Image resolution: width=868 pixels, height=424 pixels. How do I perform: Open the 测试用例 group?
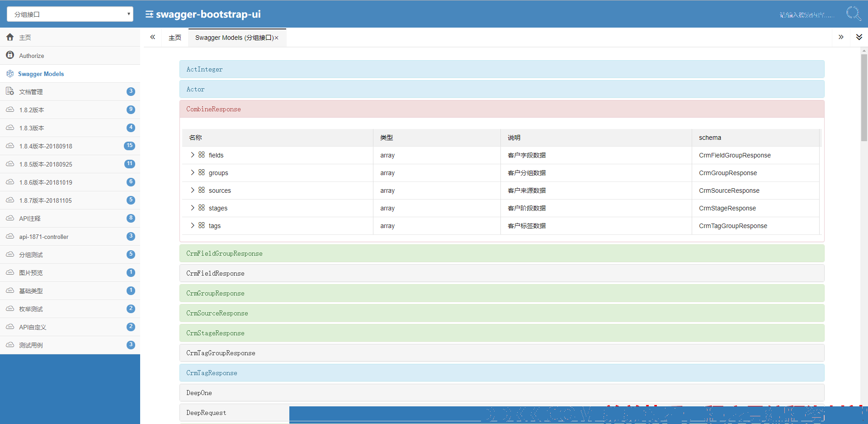tap(70, 345)
